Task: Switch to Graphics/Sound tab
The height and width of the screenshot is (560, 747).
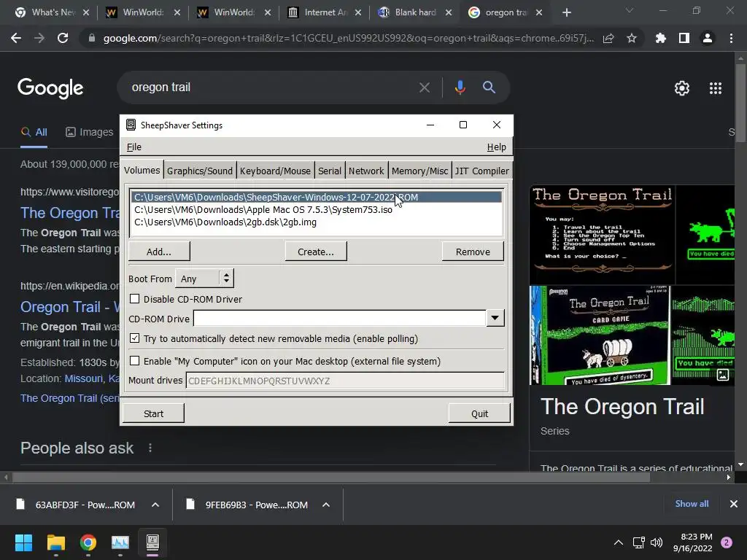Action: (x=200, y=171)
